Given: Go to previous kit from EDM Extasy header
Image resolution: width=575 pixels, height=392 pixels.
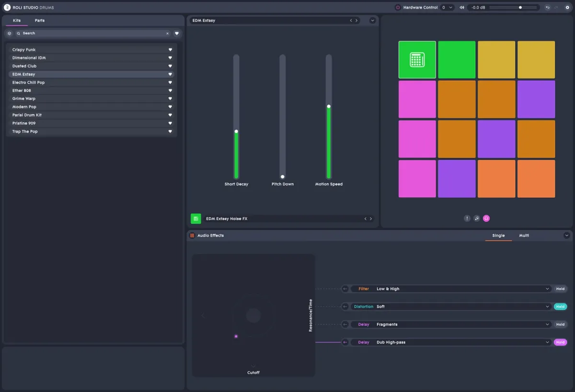Looking at the screenshot, I should 351,21.
